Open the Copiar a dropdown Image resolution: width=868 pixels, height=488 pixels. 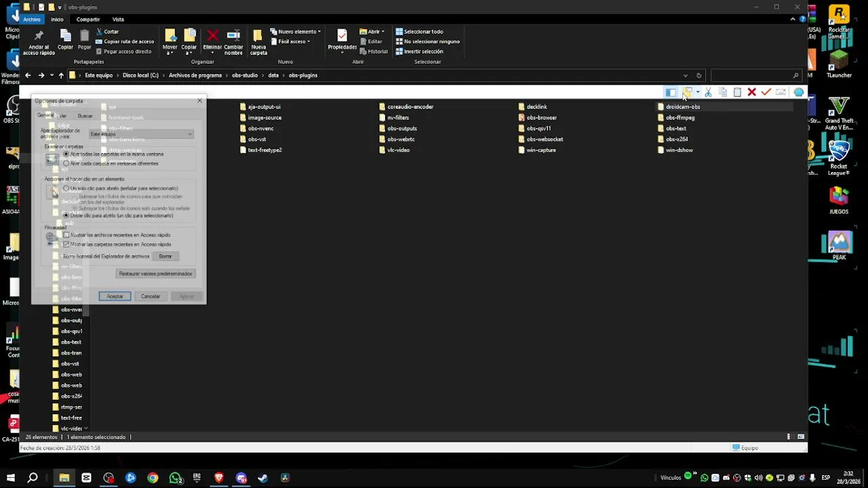(x=189, y=42)
